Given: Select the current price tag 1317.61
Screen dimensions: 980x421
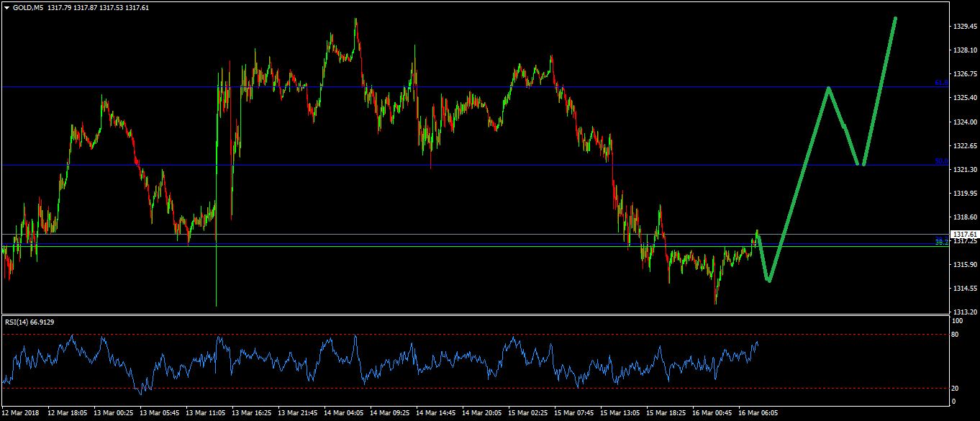Looking at the screenshot, I should click(964, 235).
